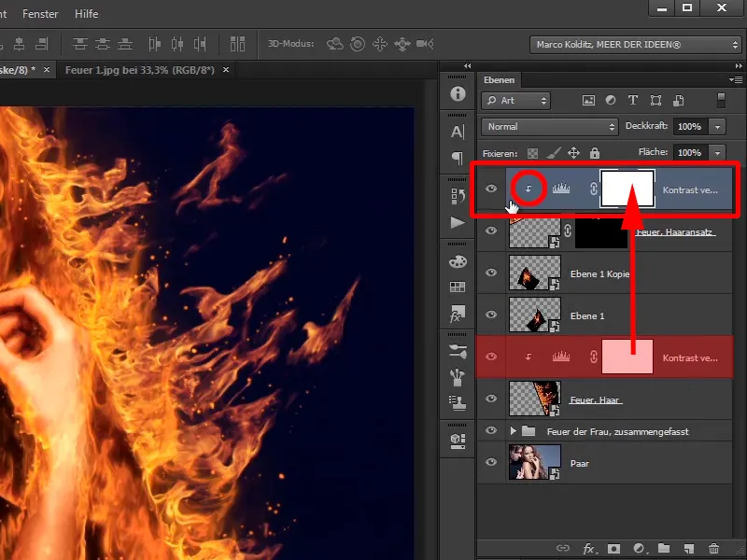Click the align bottom edges icon
The width and height of the screenshot is (747, 560).
tap(41, 44)
